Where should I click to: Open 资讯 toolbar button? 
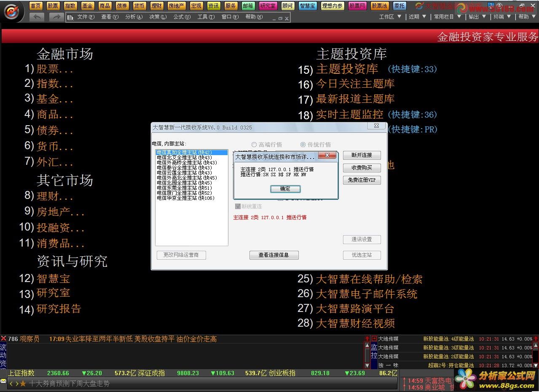click(214, 5)
